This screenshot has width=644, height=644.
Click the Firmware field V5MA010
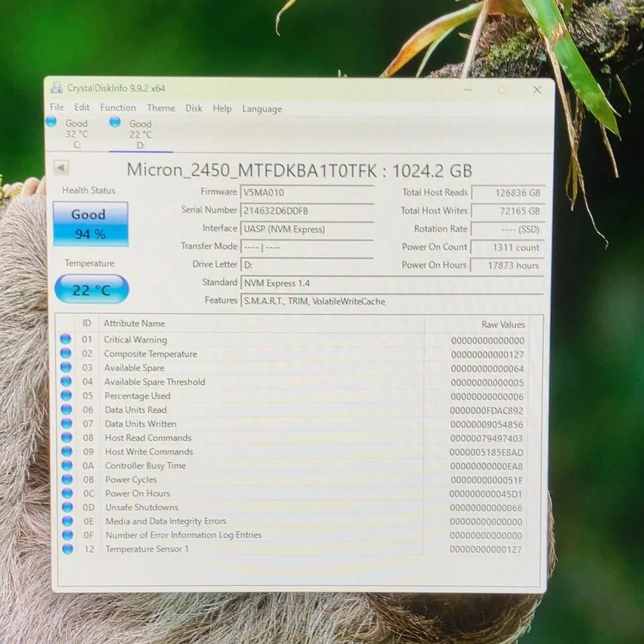[307, 192]
